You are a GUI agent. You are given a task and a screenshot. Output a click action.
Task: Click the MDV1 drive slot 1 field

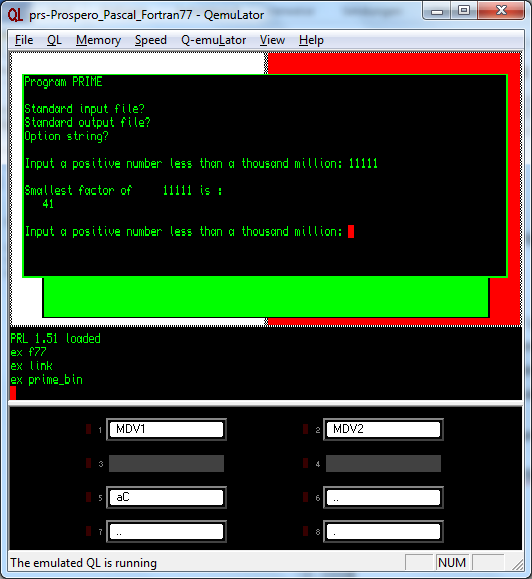[x=166, y=429]
